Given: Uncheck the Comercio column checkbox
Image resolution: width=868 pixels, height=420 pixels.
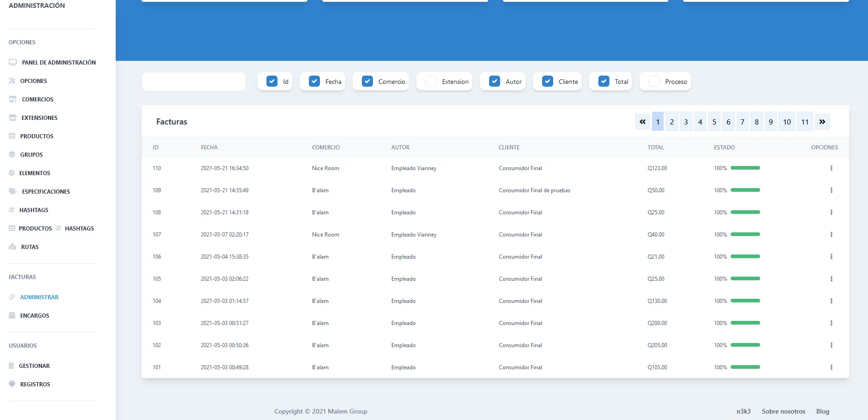Looking at the screenshot, I should point(367,81).
